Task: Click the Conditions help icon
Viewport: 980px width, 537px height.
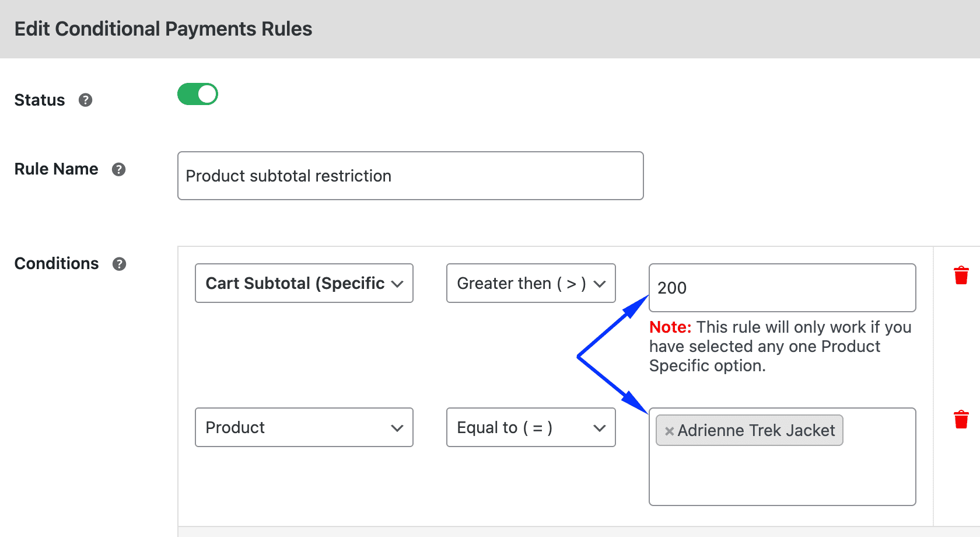Action: tap(119, 264)
